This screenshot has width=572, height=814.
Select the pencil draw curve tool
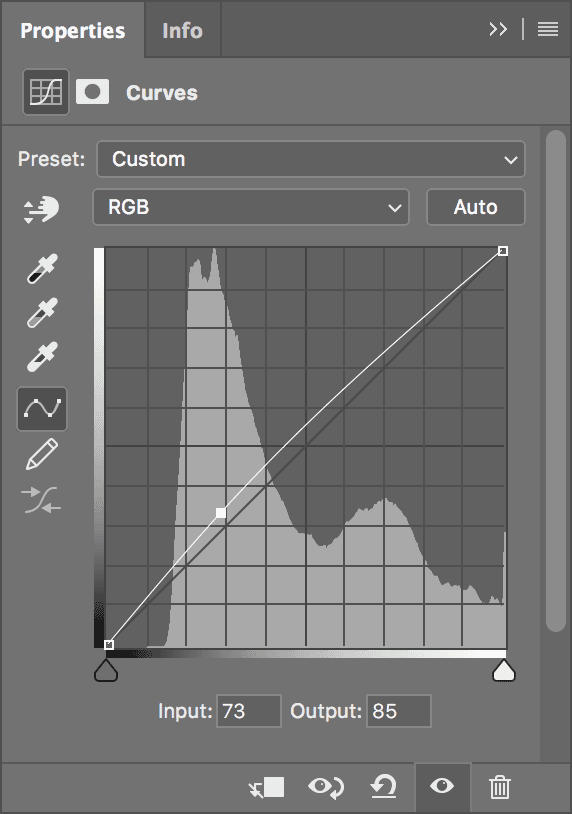42,454
